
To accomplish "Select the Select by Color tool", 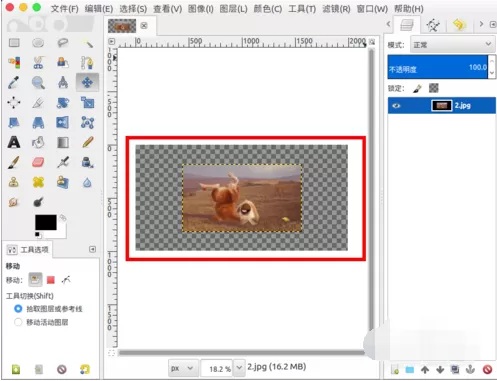I will tap(14, 62).
